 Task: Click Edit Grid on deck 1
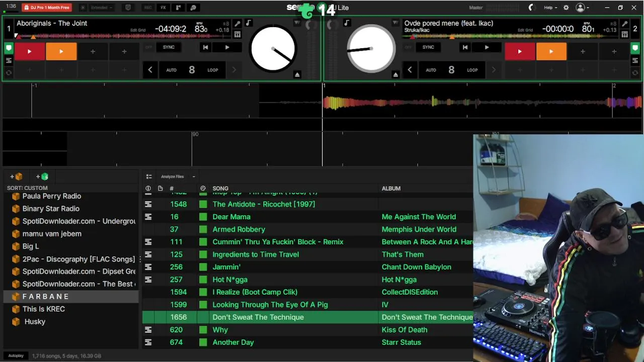[x=138, y=30]
